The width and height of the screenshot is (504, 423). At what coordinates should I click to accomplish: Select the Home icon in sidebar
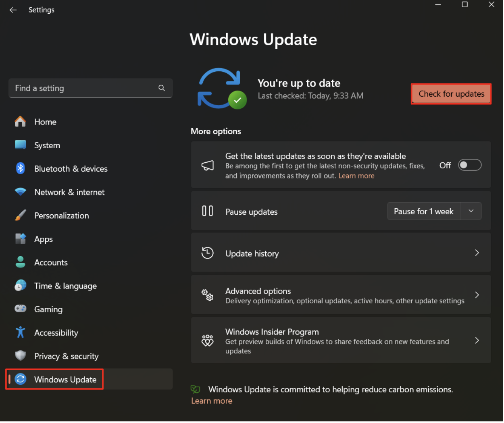coord(20,121)
